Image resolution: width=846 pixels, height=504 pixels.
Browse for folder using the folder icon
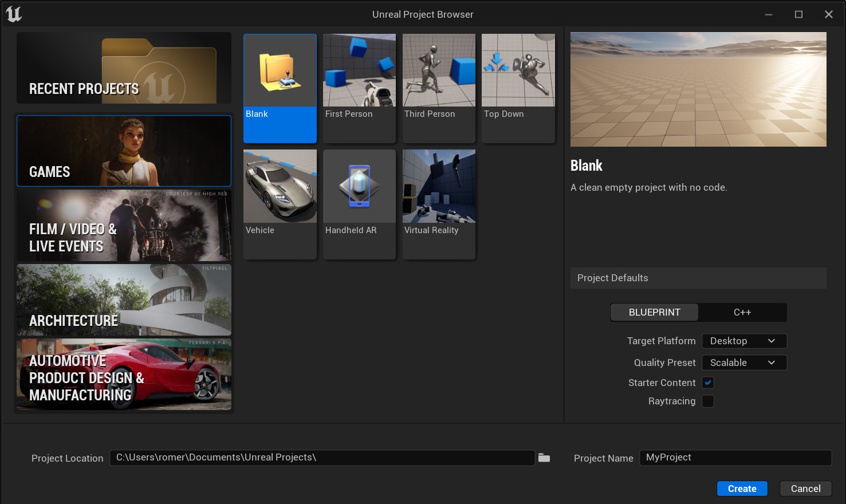tap(544, 458)
